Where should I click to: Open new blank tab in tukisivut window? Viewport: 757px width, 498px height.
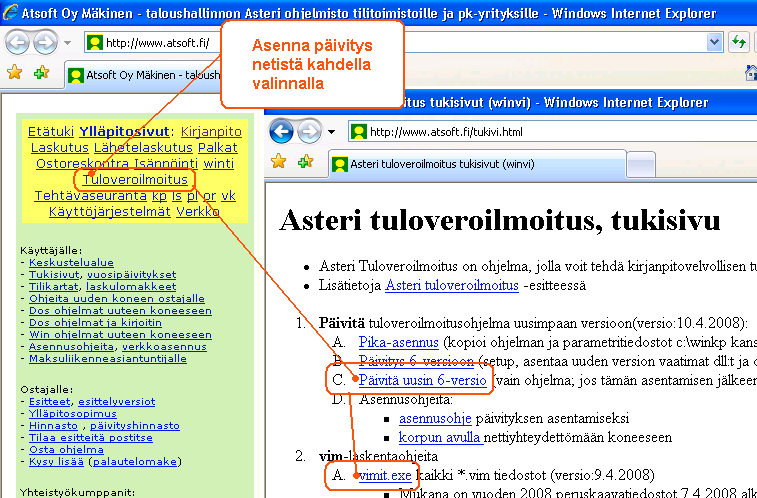pos(641,165)
